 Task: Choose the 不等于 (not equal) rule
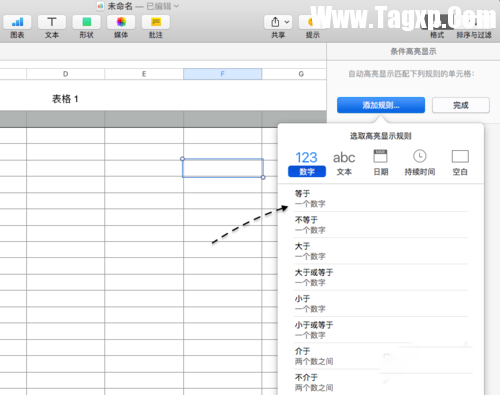point(381,225)
